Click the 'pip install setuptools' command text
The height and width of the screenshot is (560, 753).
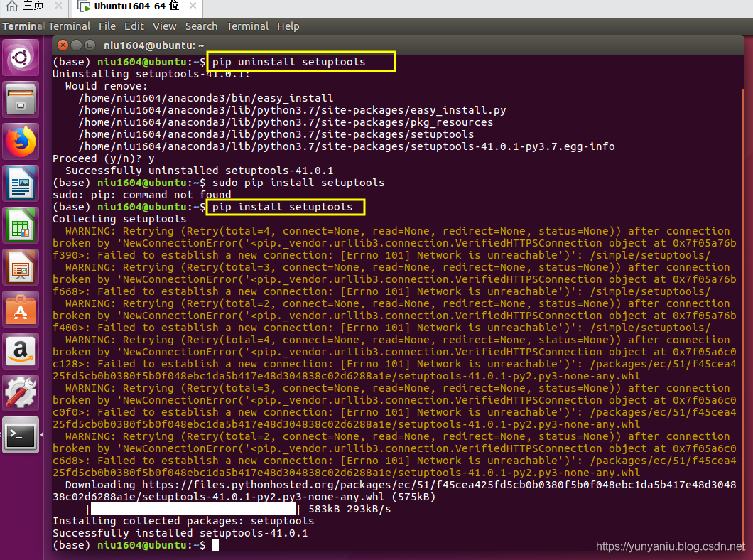[283, 207]
